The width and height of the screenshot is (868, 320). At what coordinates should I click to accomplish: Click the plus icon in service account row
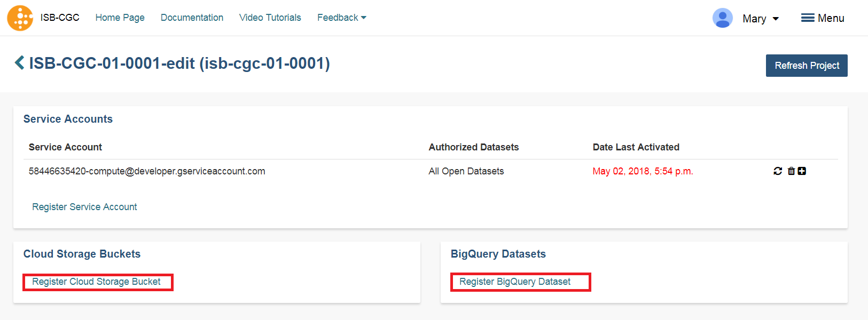tap(802, 171)
